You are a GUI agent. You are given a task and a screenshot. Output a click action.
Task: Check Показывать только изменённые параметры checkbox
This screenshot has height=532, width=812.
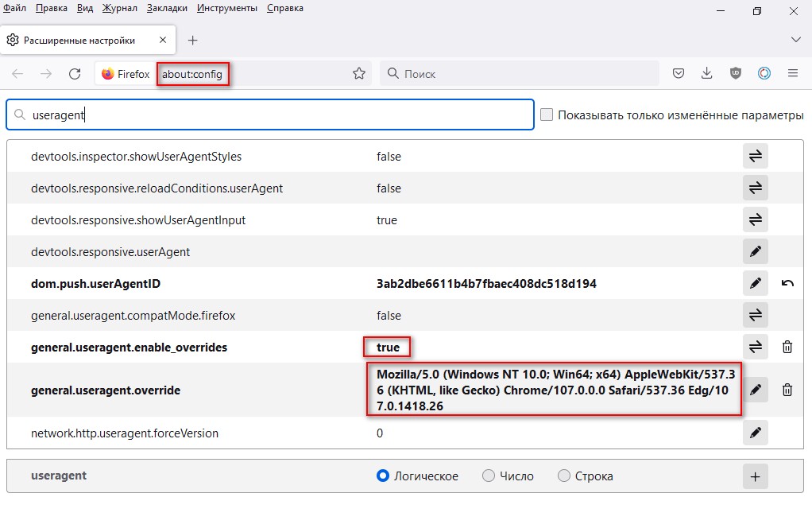(x=547, y=115)
